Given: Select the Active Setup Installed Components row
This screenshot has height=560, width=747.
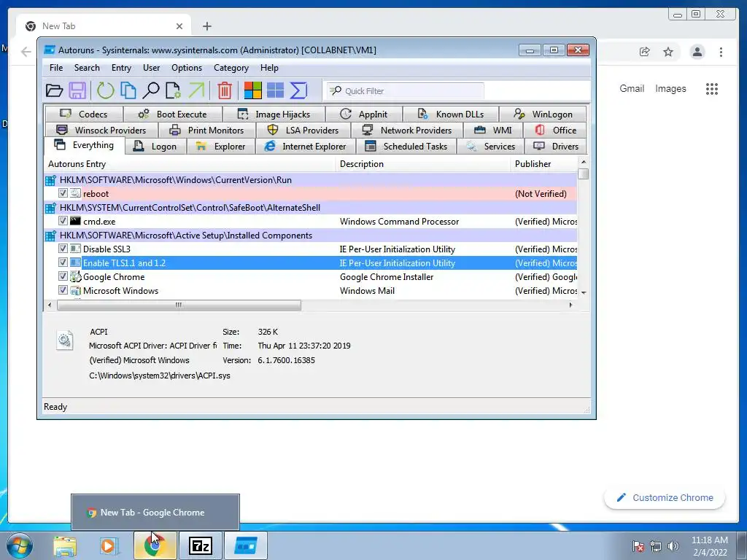Looking at the screenshot, I should 311,236.
